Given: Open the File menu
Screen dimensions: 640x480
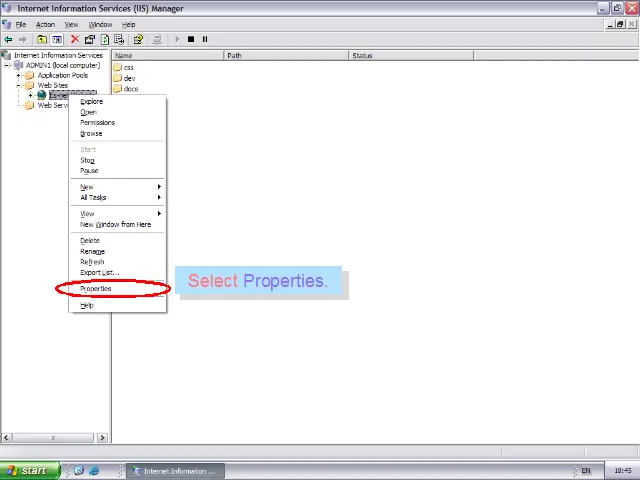Looking at the screenshot, I should [21, 24].
